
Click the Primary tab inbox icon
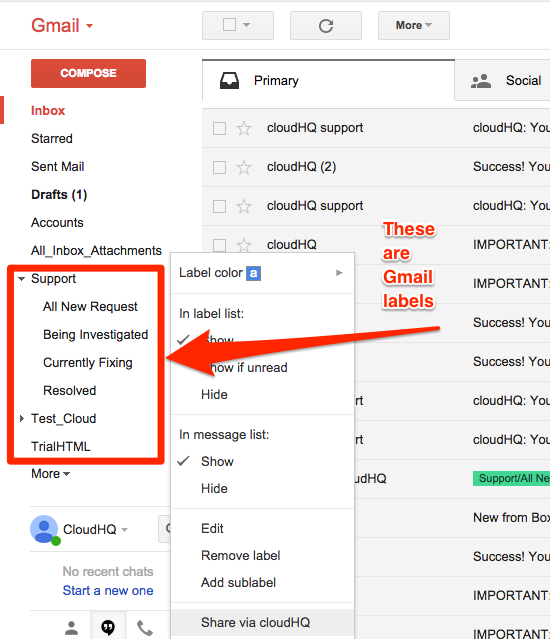tap(229, 81)
